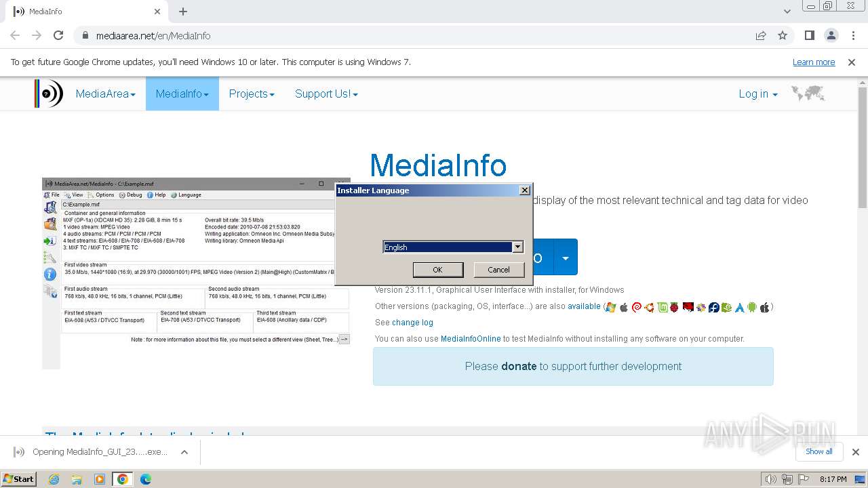868x488 pixels.
Task: Open the black Apple iOS version icon
Action: (765, 307)
